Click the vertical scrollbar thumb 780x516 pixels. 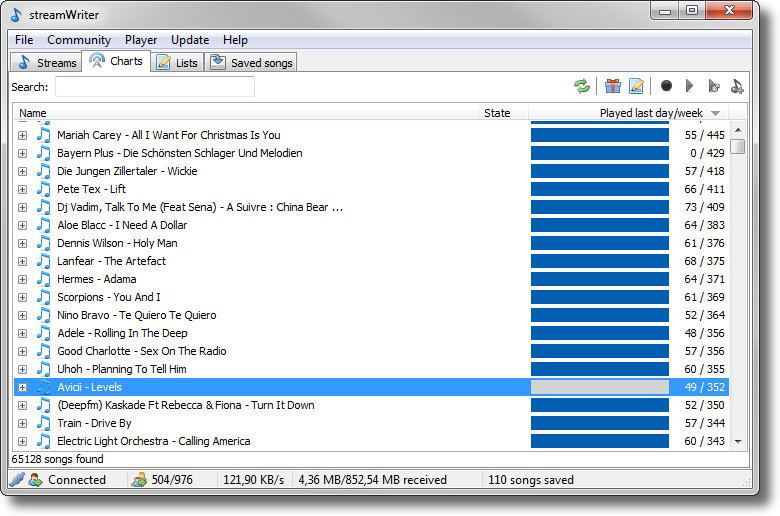[738, 146]
